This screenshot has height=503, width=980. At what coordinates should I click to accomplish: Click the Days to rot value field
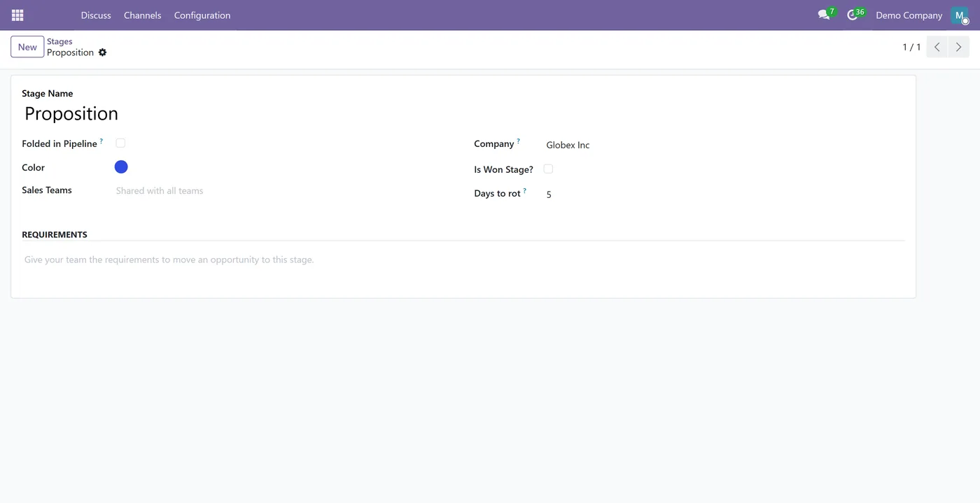pyautogui.click(x=724, y=194)
